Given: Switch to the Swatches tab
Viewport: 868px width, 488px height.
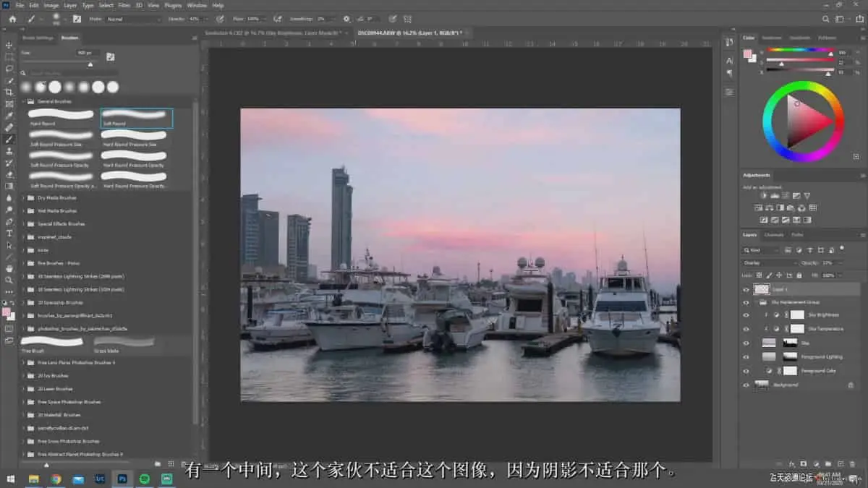Looking at the screenshot, I should pyautogui.click(x=771, y=38).
